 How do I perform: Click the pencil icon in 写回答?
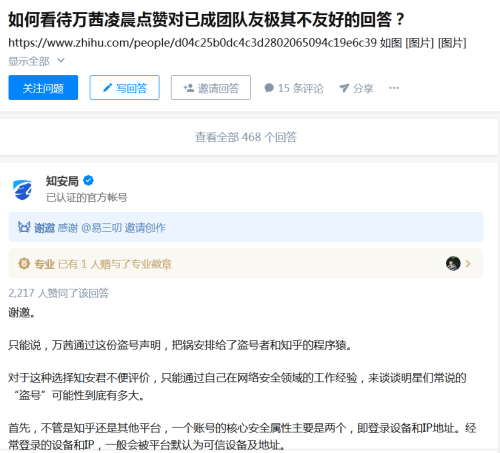point(107,88)
